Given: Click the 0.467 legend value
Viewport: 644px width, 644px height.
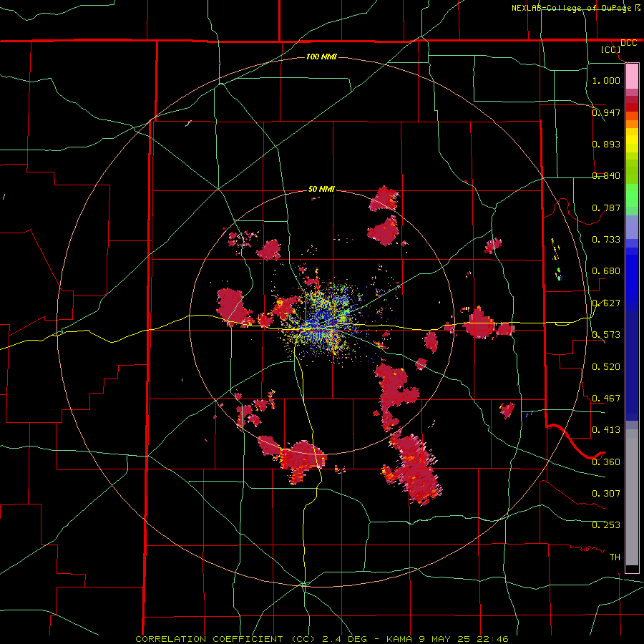Looking at the screenshot, I should pyautogui.click(x=606, y=398).
